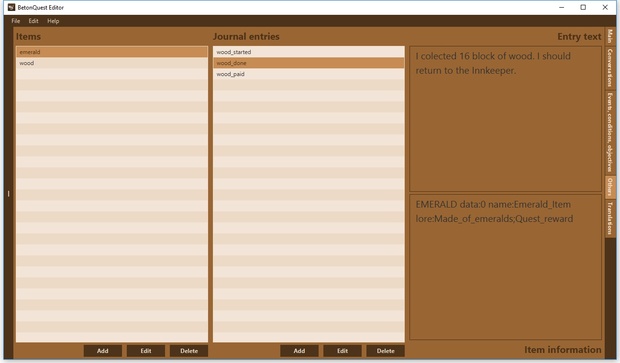Image resolution: width=620 pixels, height=363 pixels.
Task: Delete the selected journal entry
Action: coord(386,351)
